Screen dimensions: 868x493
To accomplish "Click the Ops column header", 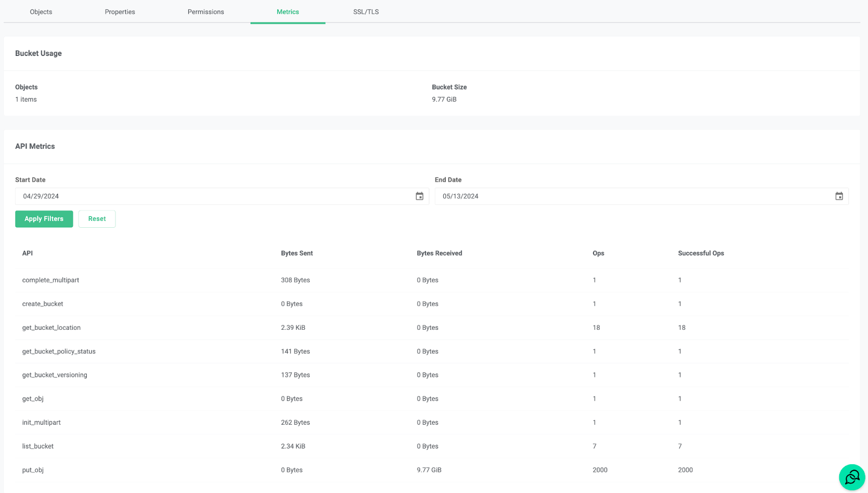I will coord(598,253).
